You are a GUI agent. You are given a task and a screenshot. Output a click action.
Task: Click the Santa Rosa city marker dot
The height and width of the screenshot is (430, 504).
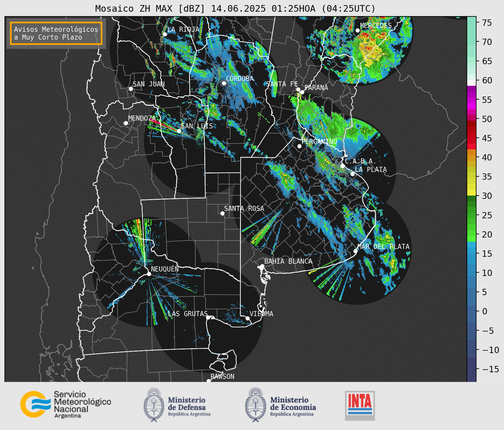(x=222, y=213)
